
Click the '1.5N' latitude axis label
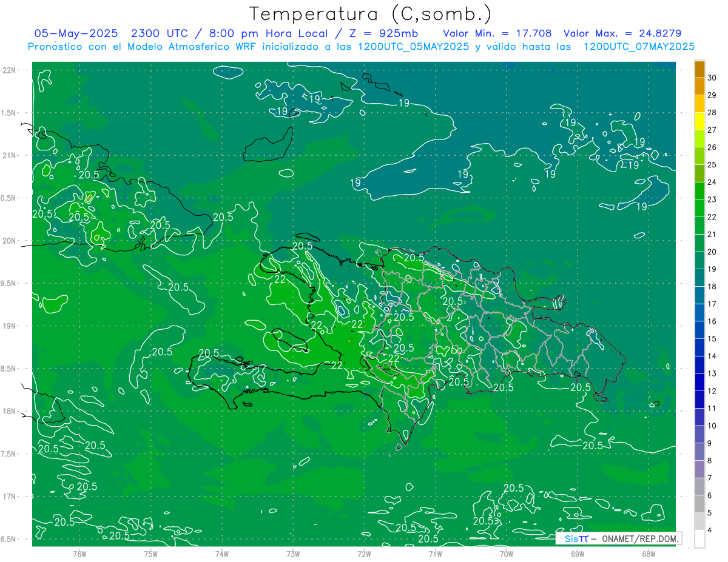9,113
